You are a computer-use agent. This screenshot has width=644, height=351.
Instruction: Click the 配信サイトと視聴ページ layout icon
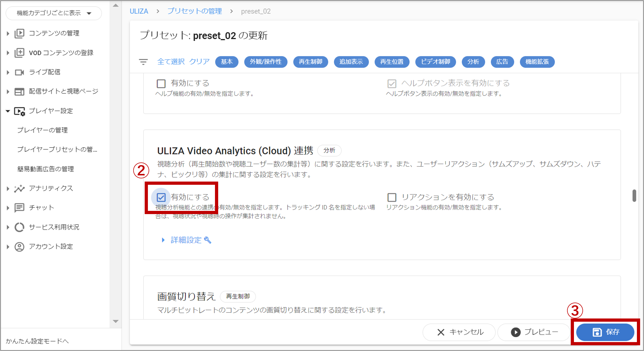[19, 92]
